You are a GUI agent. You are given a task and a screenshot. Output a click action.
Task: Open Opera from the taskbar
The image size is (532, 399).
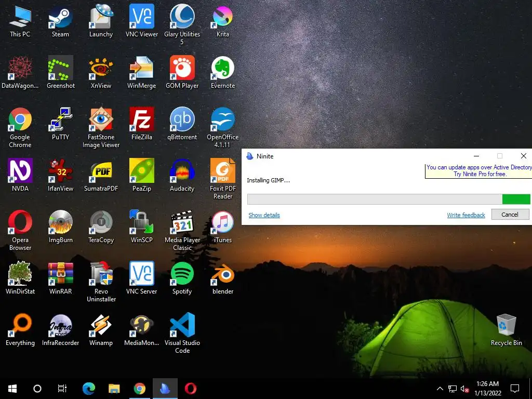[x=190, y=389]
